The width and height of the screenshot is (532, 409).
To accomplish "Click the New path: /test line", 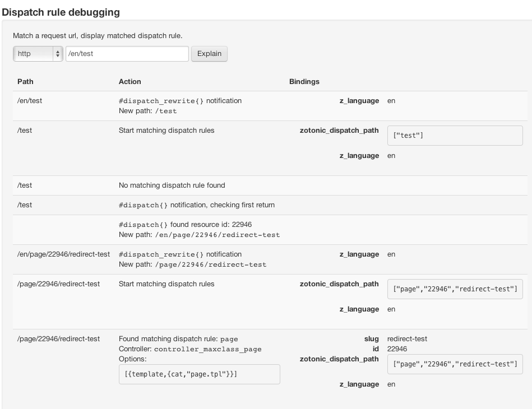I will (x=148, y=111).
